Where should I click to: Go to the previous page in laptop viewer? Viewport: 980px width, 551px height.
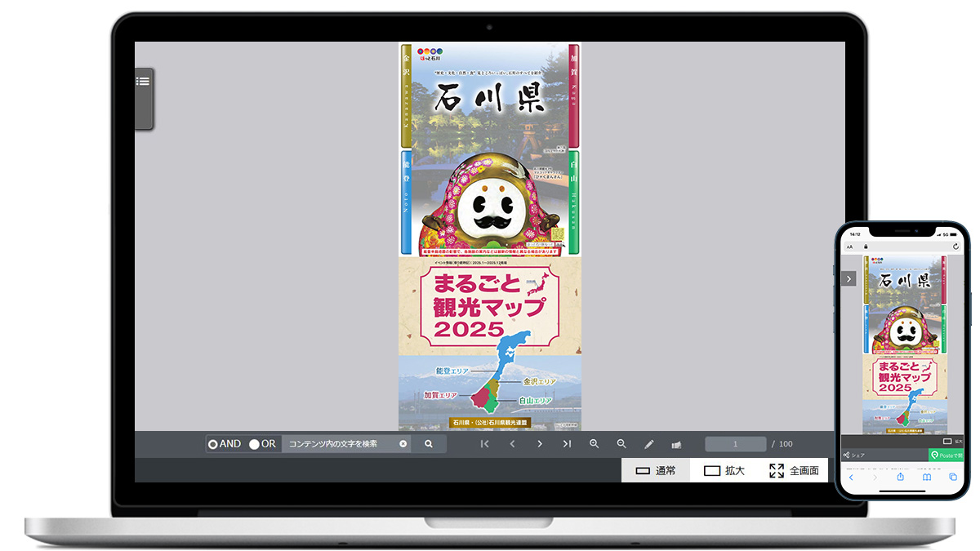tap(513, 444)
